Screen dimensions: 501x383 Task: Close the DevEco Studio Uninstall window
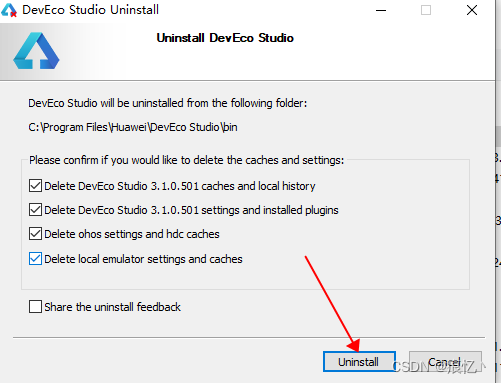[472, 10]
